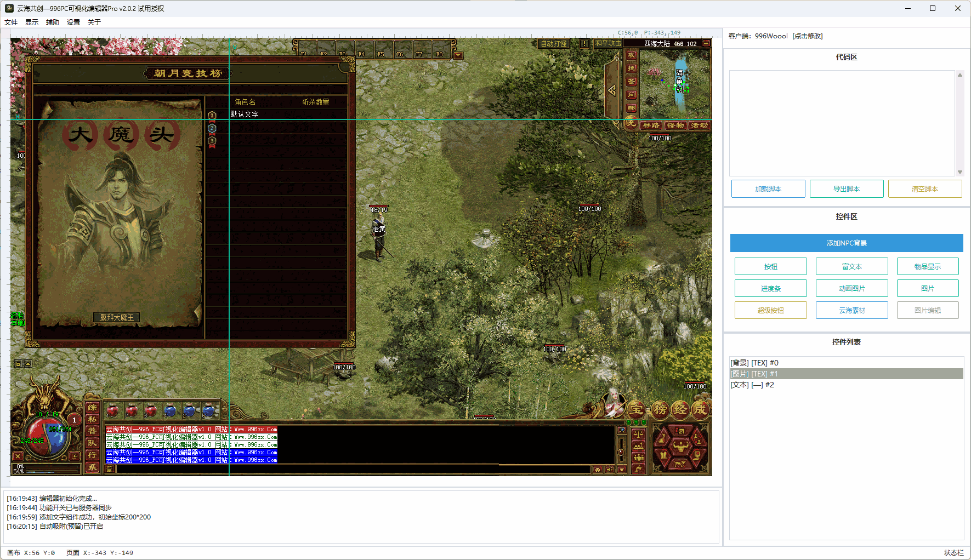Select the [文本] #2 list item
Viewport: 971px width, 560px height.
pos(847,385)
